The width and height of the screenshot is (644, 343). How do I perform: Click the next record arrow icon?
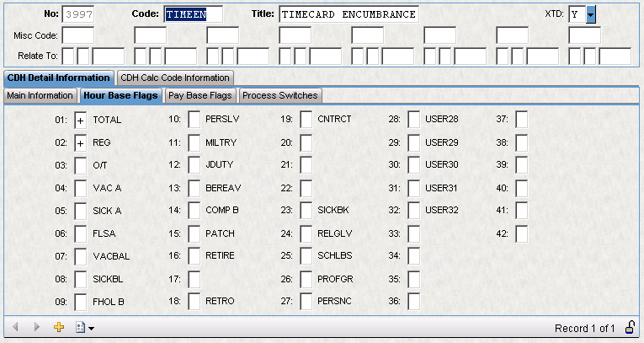coord(36,327)
